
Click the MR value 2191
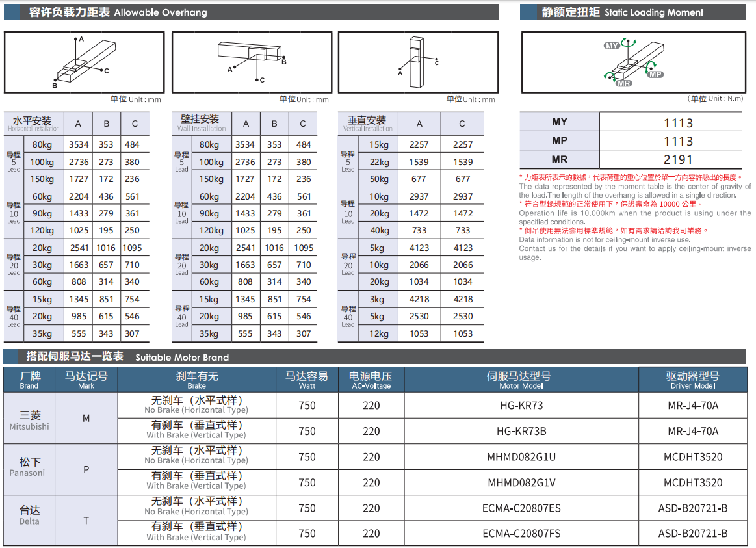678,159
